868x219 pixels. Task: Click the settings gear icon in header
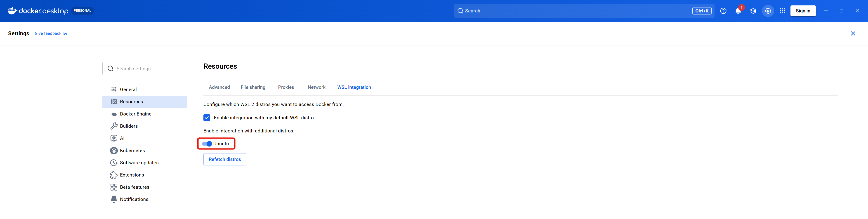(x=768, y=11)
